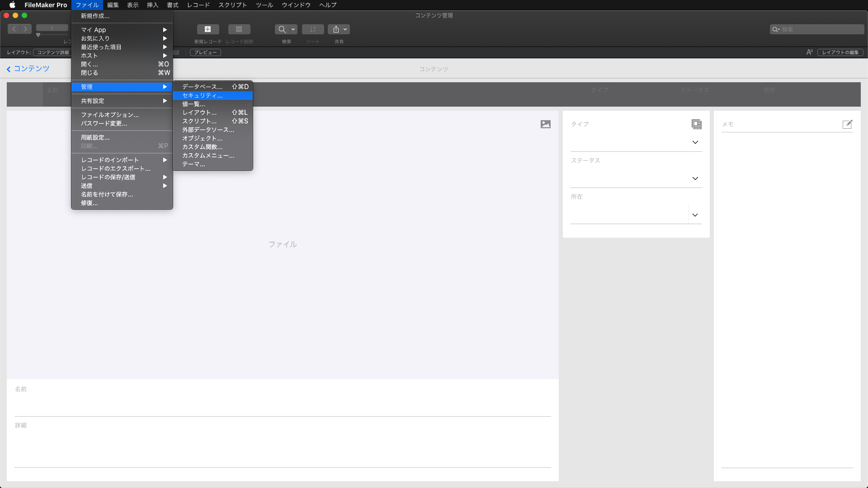The height and width of the screenshot is (488, 868).
Task: Click the image placeholder icon in file area
Action: 546,124
